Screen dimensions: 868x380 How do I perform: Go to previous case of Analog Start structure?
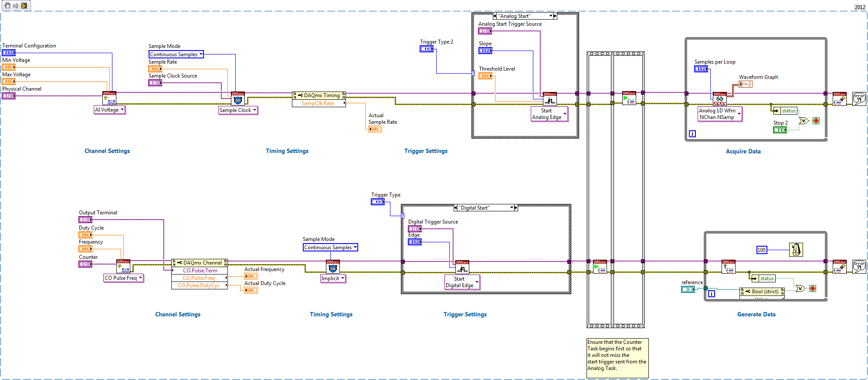point(495,16)
